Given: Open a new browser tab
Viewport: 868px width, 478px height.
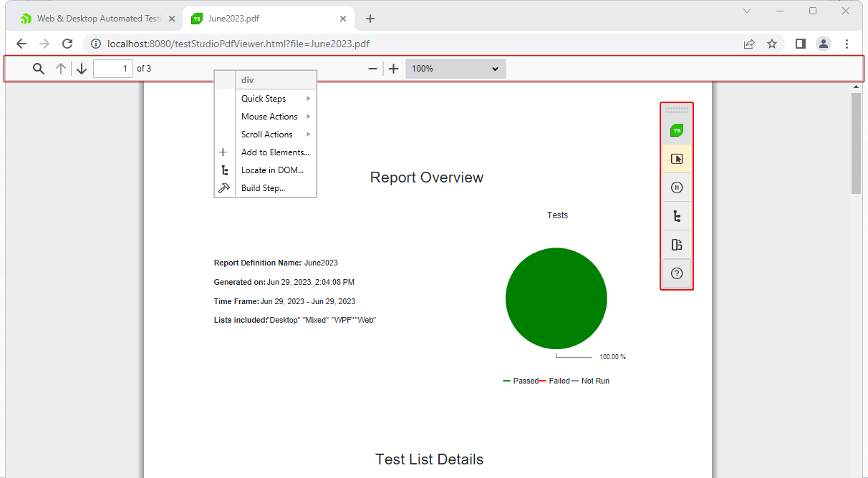Looking at the screenshot, I should pos(370,19).
